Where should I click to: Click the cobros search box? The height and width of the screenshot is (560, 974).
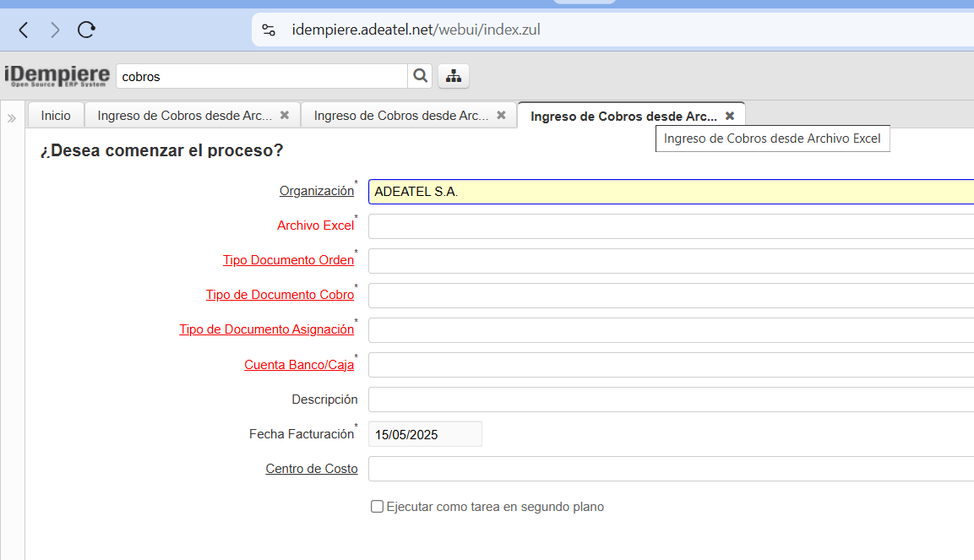[x=261, y=76]
